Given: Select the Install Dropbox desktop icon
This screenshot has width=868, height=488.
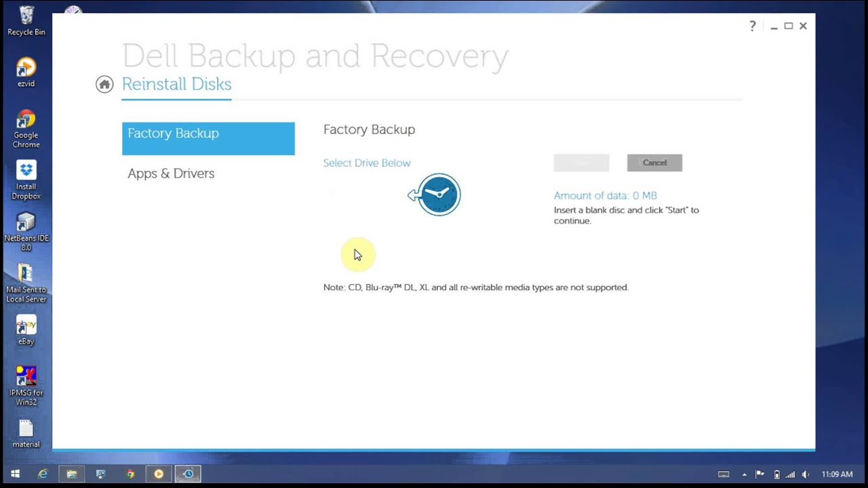Looking at the screenshot, I should pyautogui.click(x=26, y=180).
